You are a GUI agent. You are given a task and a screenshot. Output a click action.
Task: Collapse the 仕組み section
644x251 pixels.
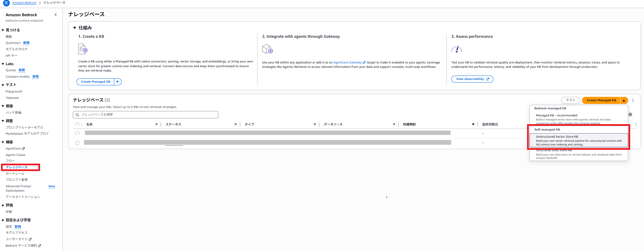point(75,28)
